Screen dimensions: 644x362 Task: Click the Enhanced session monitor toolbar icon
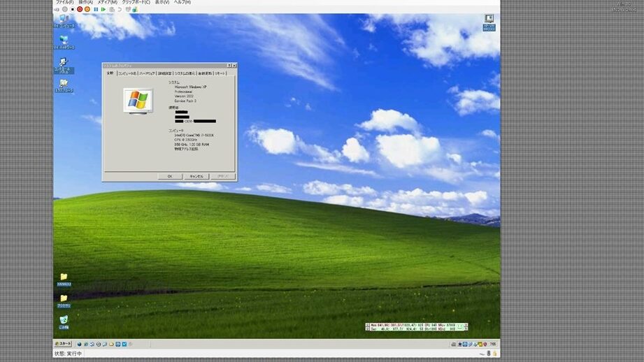click(x=128, y=10)
